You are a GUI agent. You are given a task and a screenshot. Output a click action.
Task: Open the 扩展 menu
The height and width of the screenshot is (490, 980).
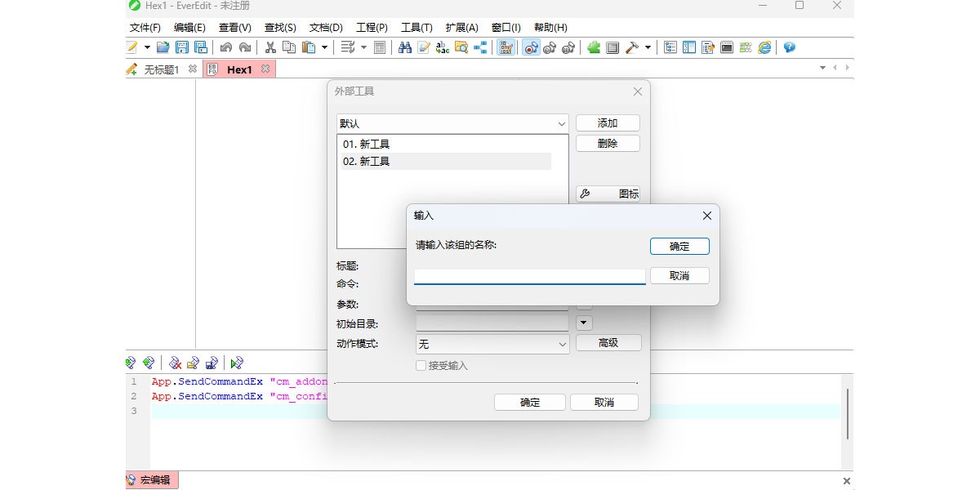pos(462,27)
